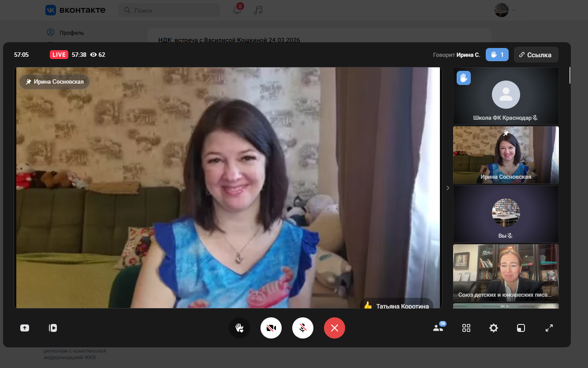Enter fullscreen mode
The width and height of the screenshot is (588, 368).
click(x=549, y=328)
